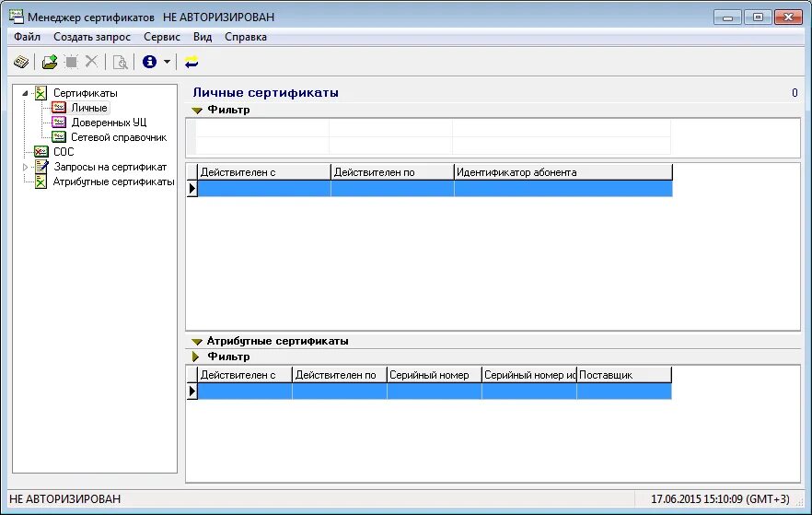Click the Атрибутные сертификаты tree node icon
812x515 pixels.
[41, 181]
